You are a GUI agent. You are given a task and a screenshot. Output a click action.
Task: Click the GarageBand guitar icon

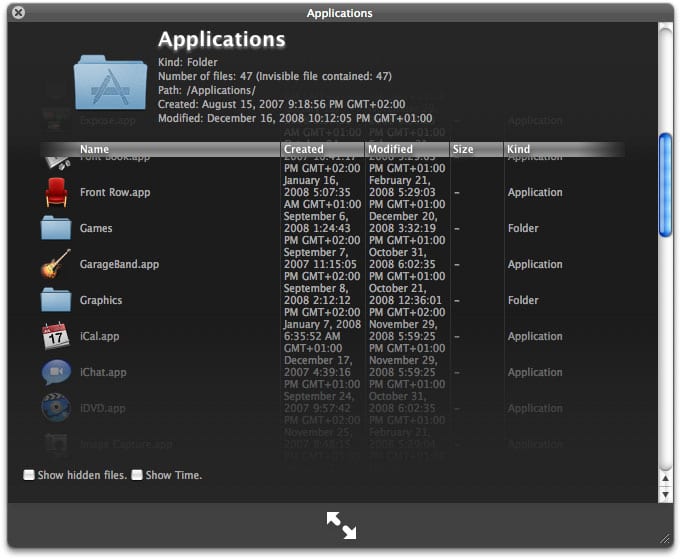click(56, 264)
